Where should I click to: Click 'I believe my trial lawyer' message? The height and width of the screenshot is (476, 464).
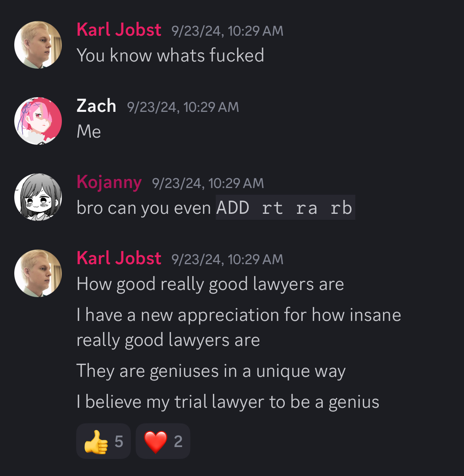coord(228,402)
